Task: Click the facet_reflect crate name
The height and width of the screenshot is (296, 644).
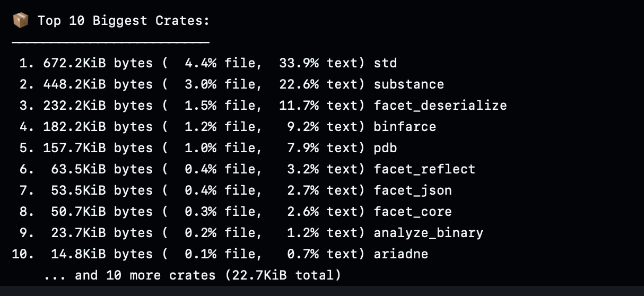Action: [424, 169]
